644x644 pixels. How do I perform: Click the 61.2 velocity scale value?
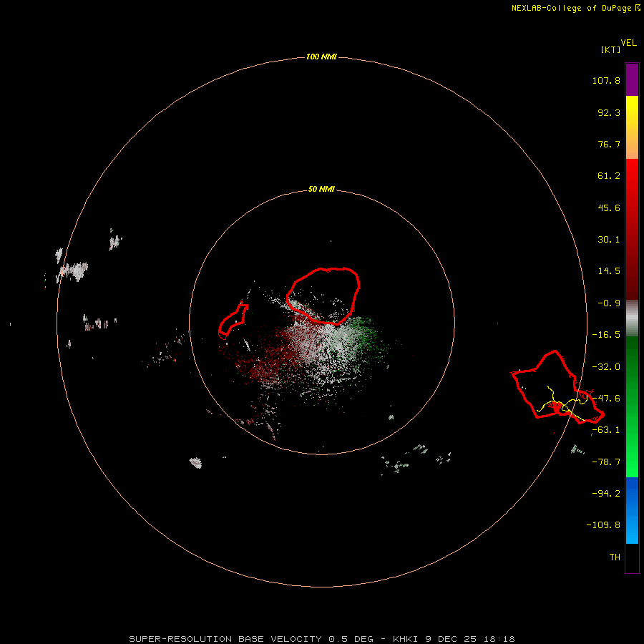[609, 176]
